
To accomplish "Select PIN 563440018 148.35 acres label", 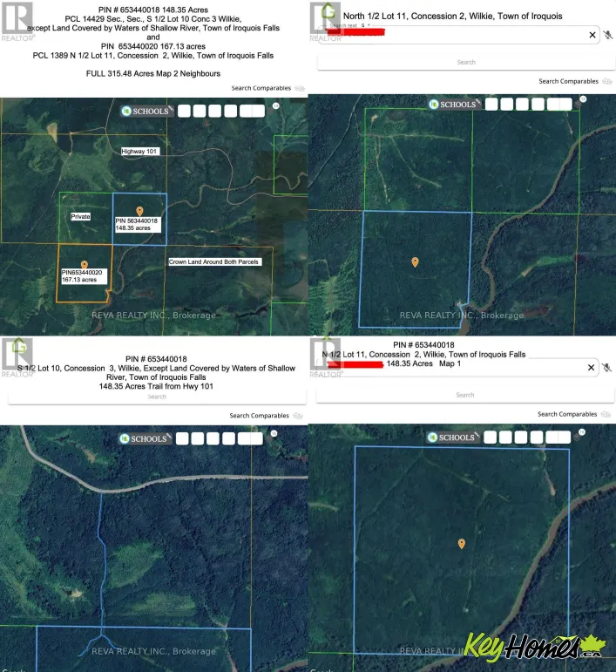I will [138, 224].
